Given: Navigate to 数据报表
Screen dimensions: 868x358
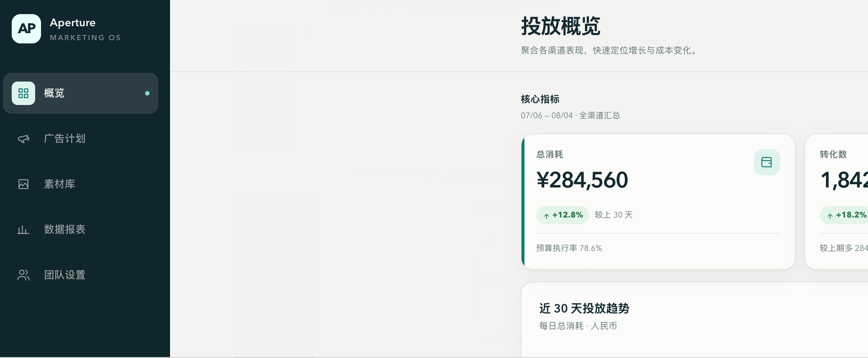Looking at the screenshot, I should click(80, 230).
